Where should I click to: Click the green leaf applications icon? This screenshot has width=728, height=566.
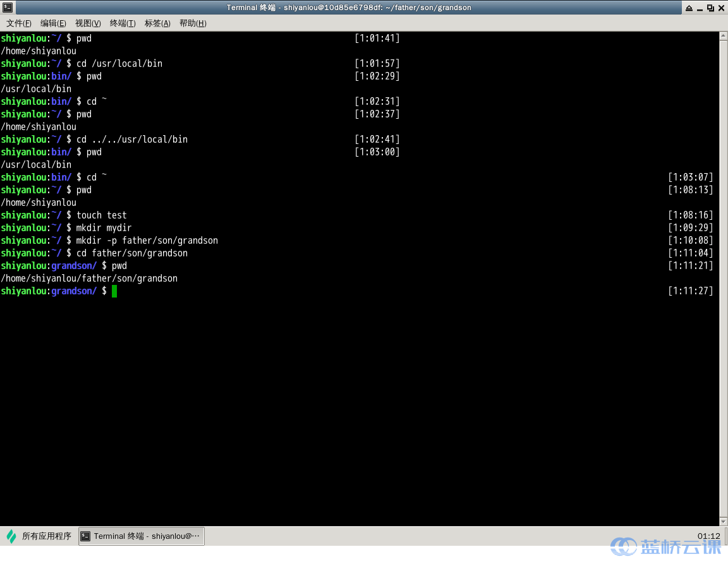11,536
